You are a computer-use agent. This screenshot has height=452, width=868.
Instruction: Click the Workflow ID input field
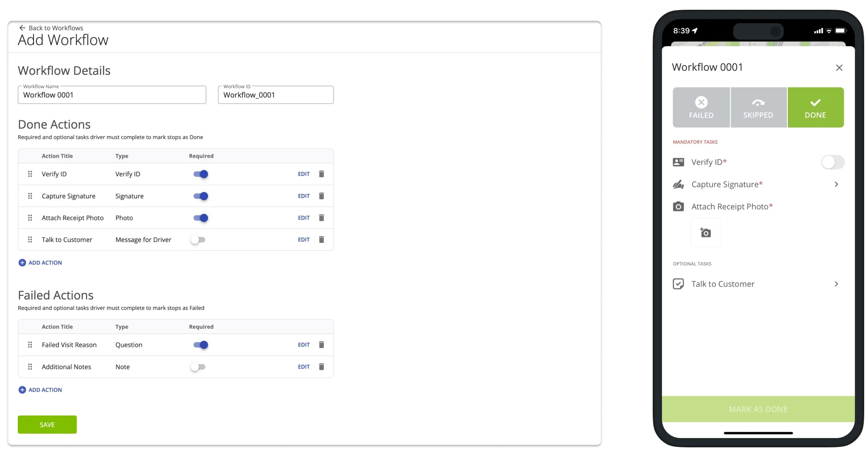pos(275,95)
